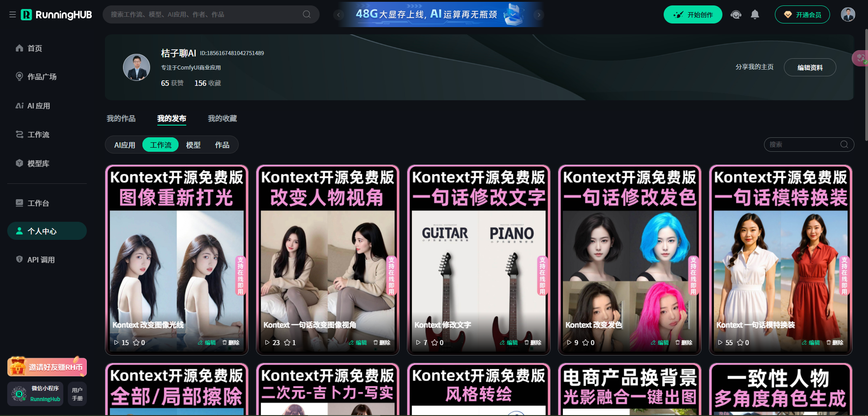868x416 pixels.
Task: Switch to 我的发布 tab
Action: (x=172, y=118)
